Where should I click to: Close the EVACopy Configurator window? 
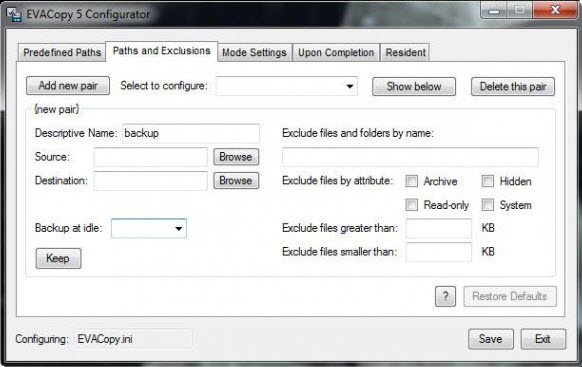click(x=555, y=10)
